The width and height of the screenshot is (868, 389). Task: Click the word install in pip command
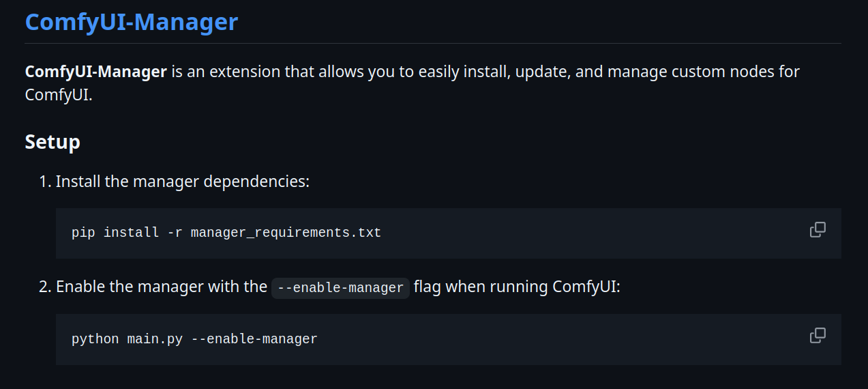[131, 233]
